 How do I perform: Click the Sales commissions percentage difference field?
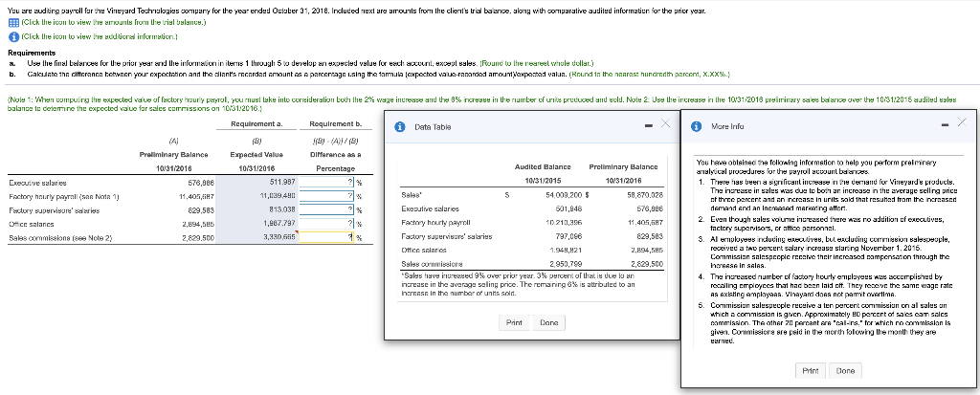[x=327, y=237]
